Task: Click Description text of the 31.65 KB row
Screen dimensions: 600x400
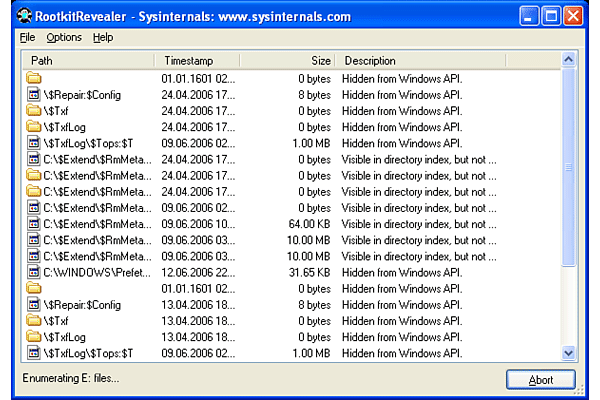Action: [x=402, y=273]
